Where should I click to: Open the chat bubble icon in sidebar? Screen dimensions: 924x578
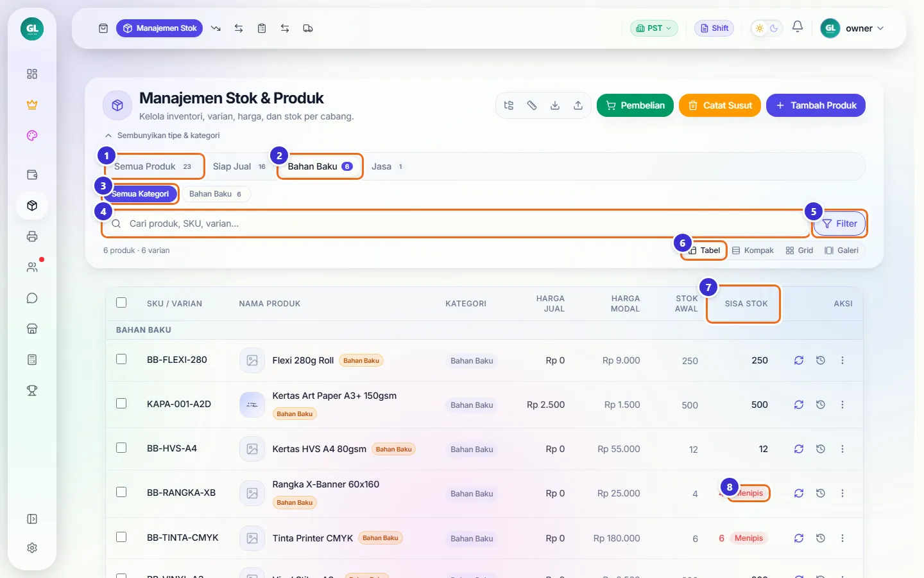coord(32,298)
